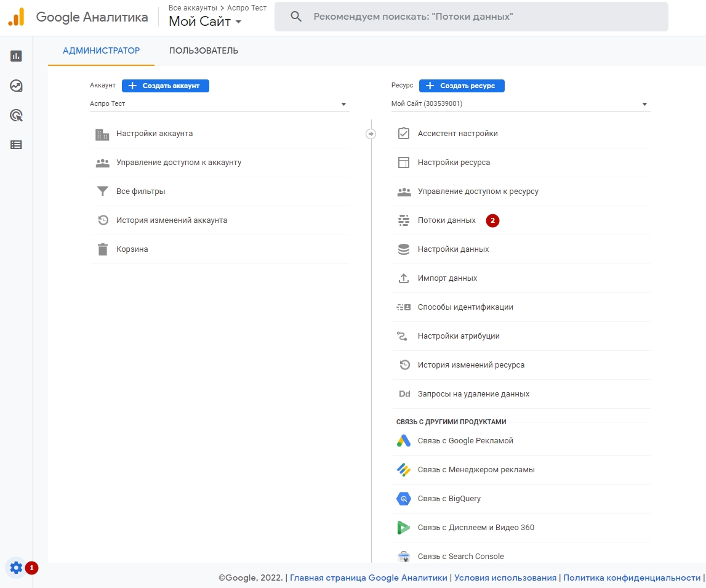Click the Dd icon for deletion requests
Image resolution: width=706 pixels, height=588 pixels.
click(404, 394)
